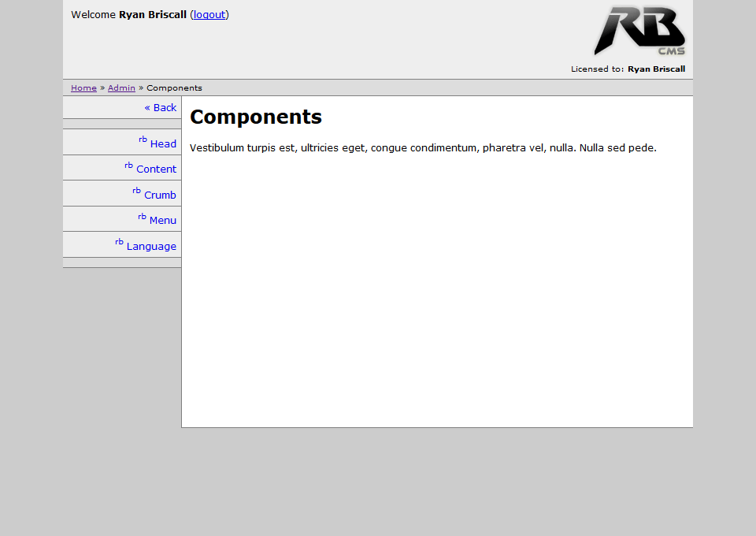Image resolution: width=756 pixels, height=536 pixels.
Task: Log out using the logout link
Action: pos(209,15)
